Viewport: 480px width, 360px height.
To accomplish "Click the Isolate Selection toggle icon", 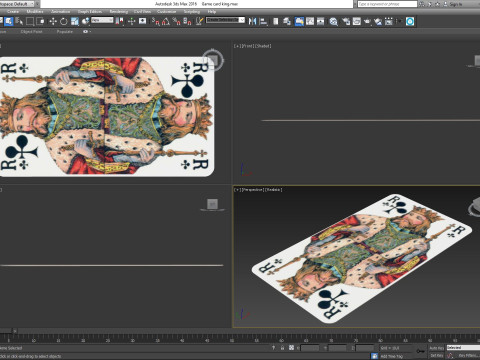I will (x=273, y=348).
